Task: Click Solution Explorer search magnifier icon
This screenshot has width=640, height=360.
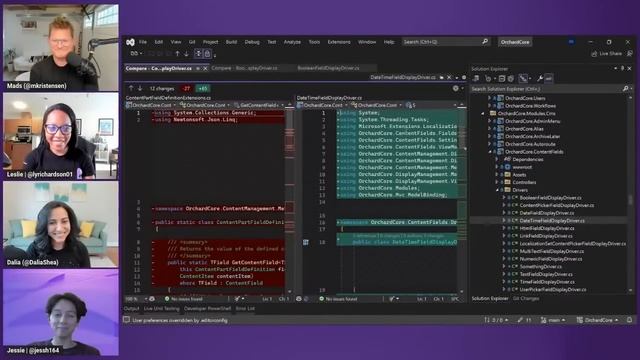Action: (x=625, y=89)
